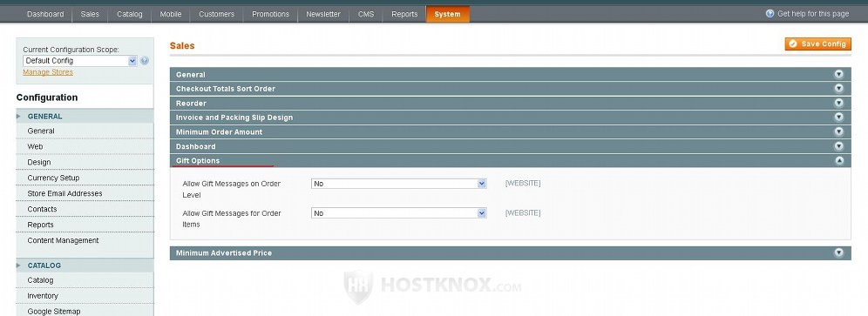Viewport: 868px width, 316px height.
Task: Click the Manage Stores link
Action: (48, 72)
